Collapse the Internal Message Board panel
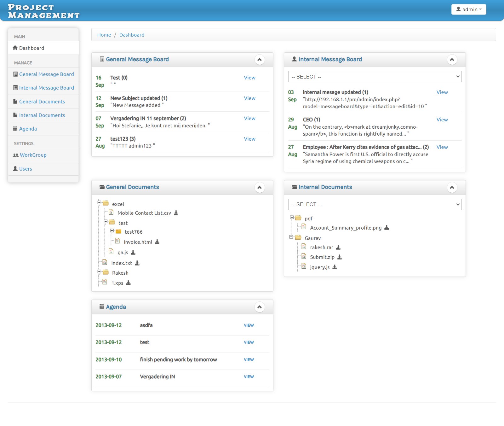 (452, 60)
